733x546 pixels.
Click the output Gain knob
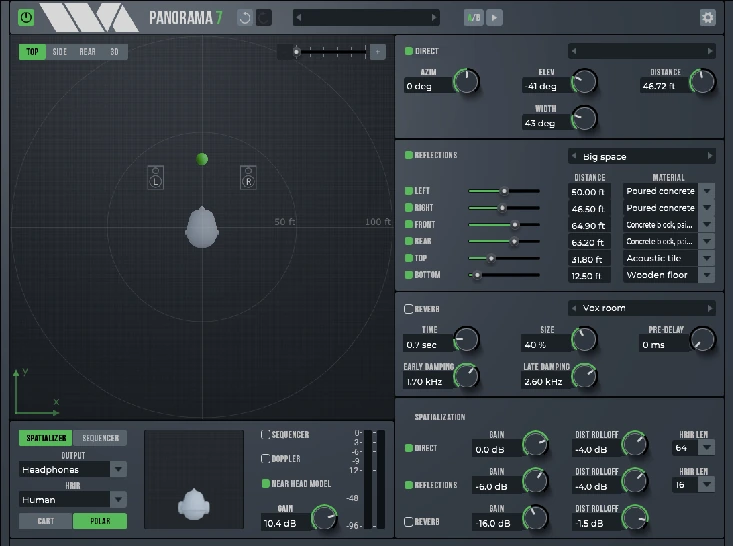pos(324,517)
